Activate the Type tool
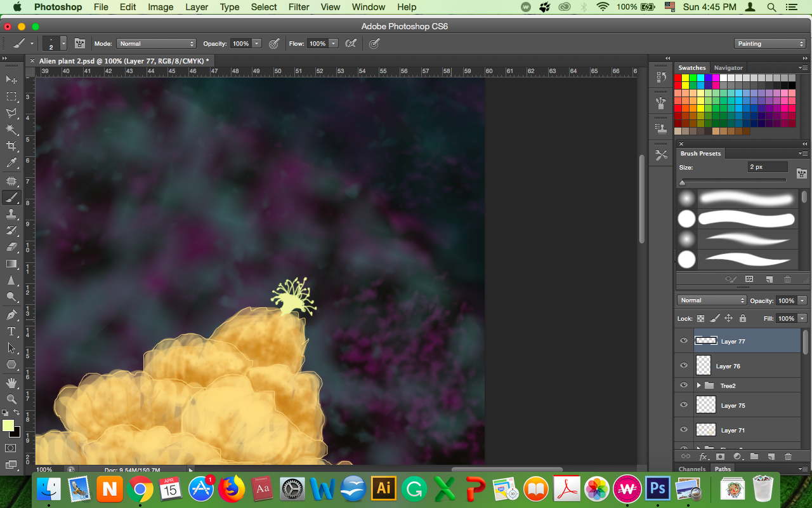812x508 pixels. point(11,331)
